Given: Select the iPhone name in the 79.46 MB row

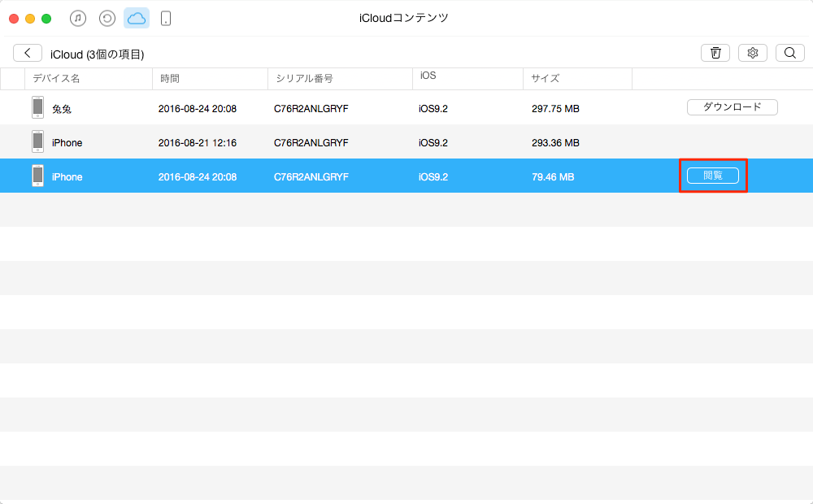Looking at the screenshot, I should 67,177.
